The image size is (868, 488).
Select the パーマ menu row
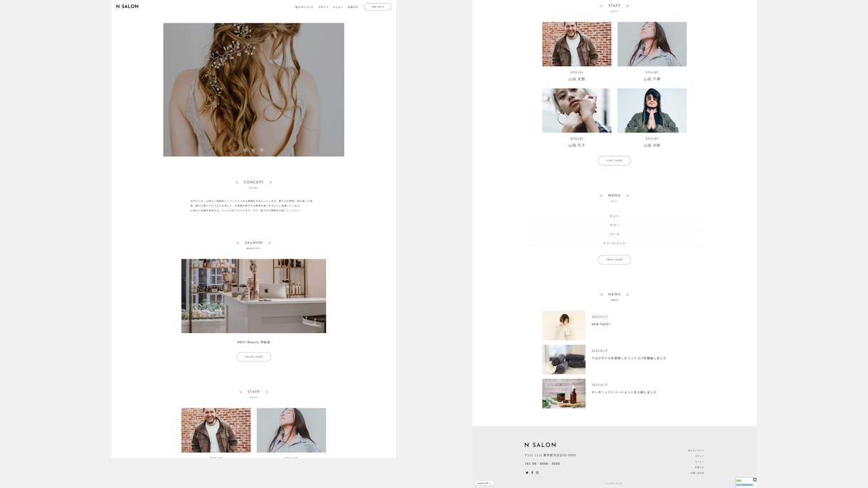[x=614, y=234]
